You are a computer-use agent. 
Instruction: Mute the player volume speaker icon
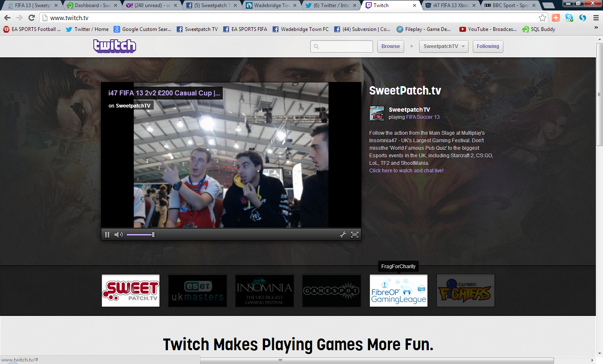119,235
